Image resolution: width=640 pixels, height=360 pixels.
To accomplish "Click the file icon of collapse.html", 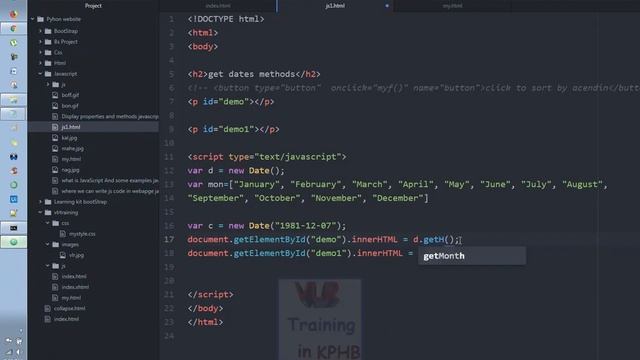I will 48,308.
